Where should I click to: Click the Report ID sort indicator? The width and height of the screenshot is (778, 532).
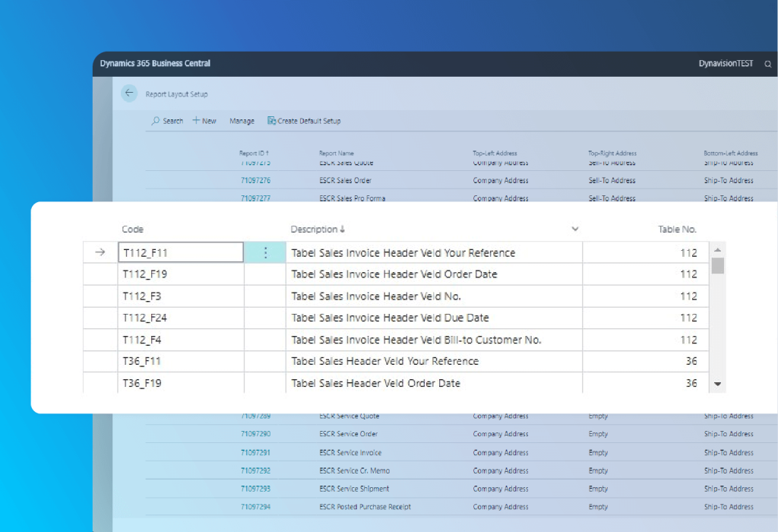tap(267, 152)
